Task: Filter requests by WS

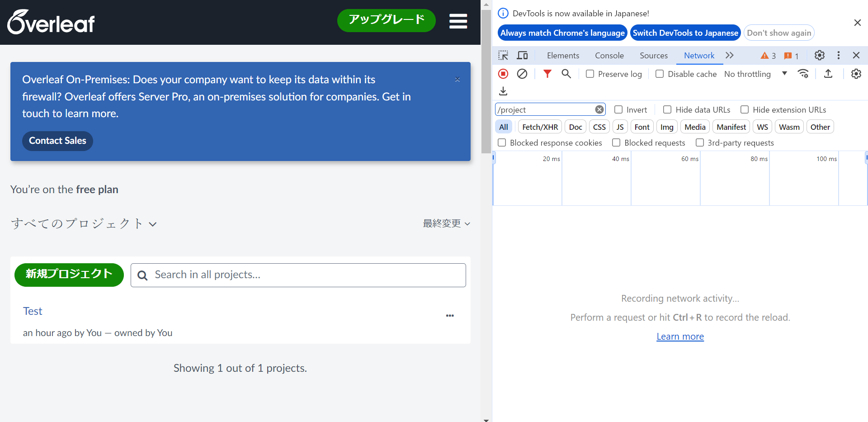Action: [x=762, y=127]
